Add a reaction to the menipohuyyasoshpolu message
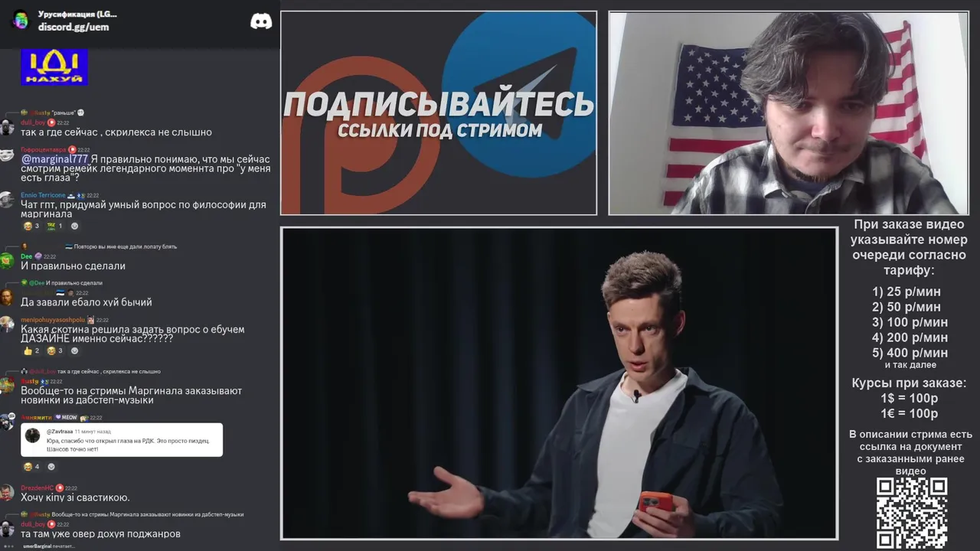The width and height of the screenshot is (980, 551). point(74,350)
